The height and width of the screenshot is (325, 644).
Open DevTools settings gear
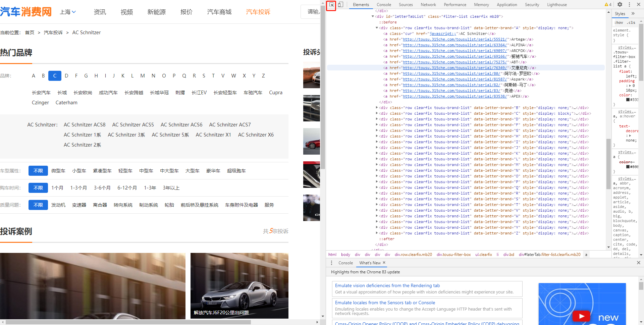tap(620, 5)
